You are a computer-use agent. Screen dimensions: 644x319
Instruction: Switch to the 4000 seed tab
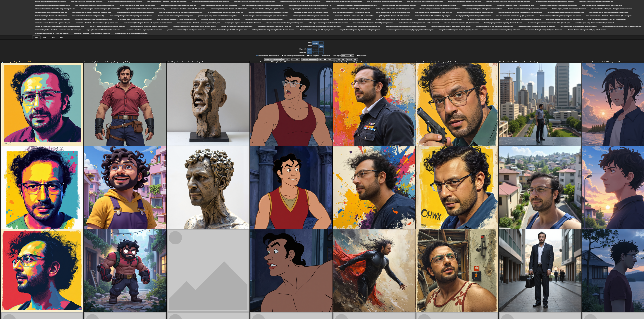[x=61, y=37]
